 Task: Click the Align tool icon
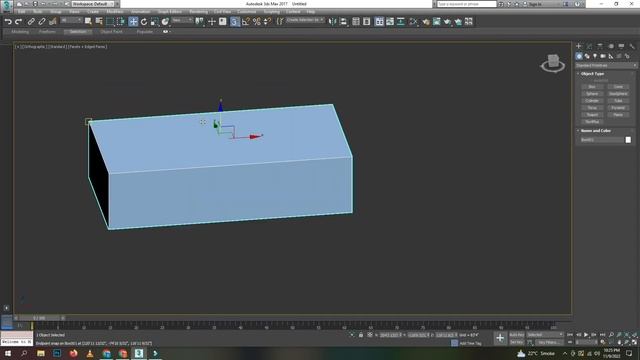click(x=344, y=22)
